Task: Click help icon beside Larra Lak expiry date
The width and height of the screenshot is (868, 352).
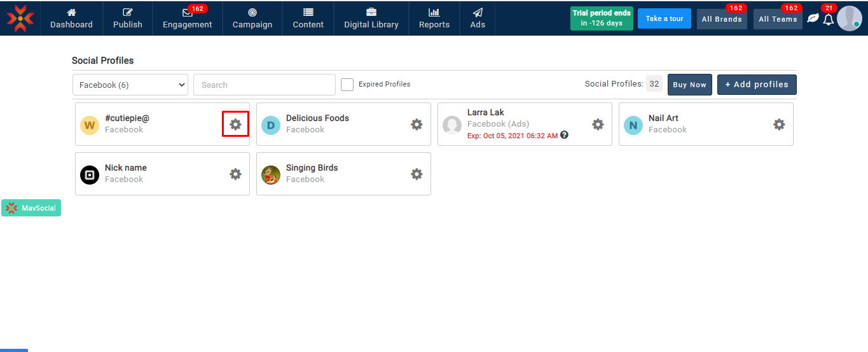Action: tap(564, 135)
